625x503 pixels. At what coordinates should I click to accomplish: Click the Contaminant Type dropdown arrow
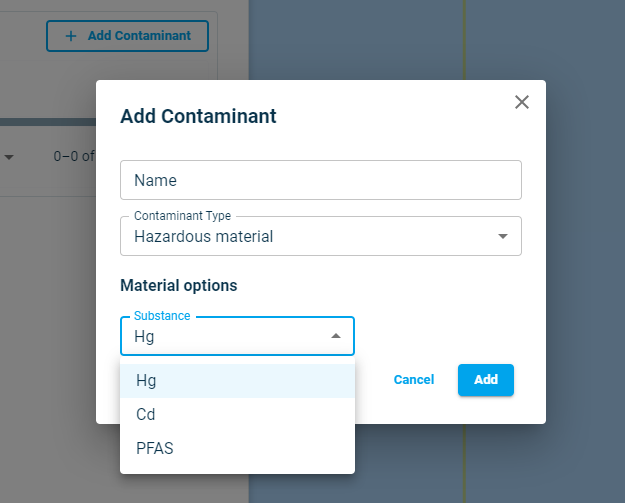(x=502, y=237)
